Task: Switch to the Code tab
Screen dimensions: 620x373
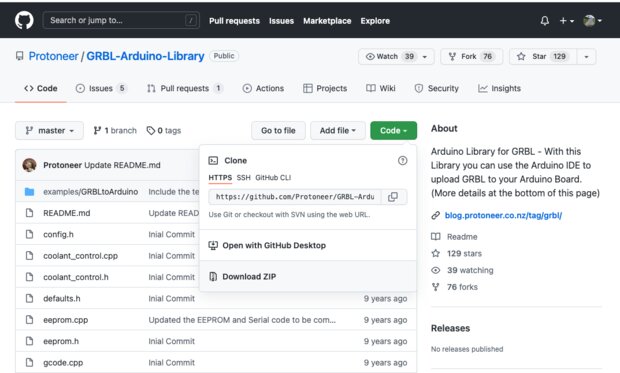Action: point(41,88)
